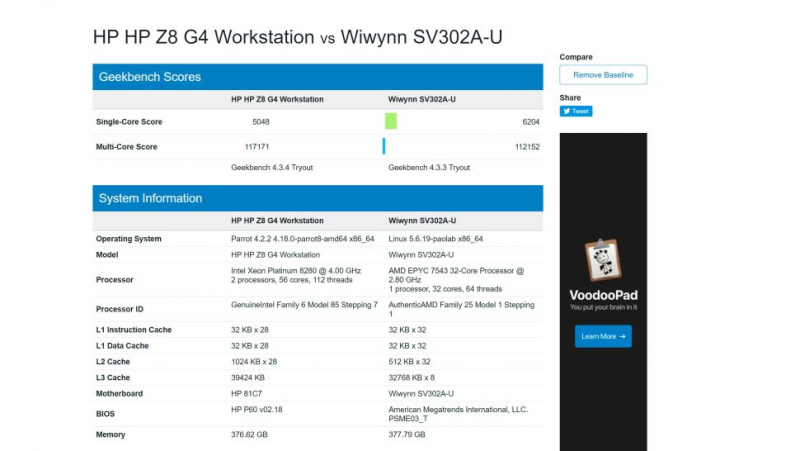The height and width of the screenshot is (451, 800).
Task: Click Learn More in VoodooPad ad
Action: [x=603, y=336]
